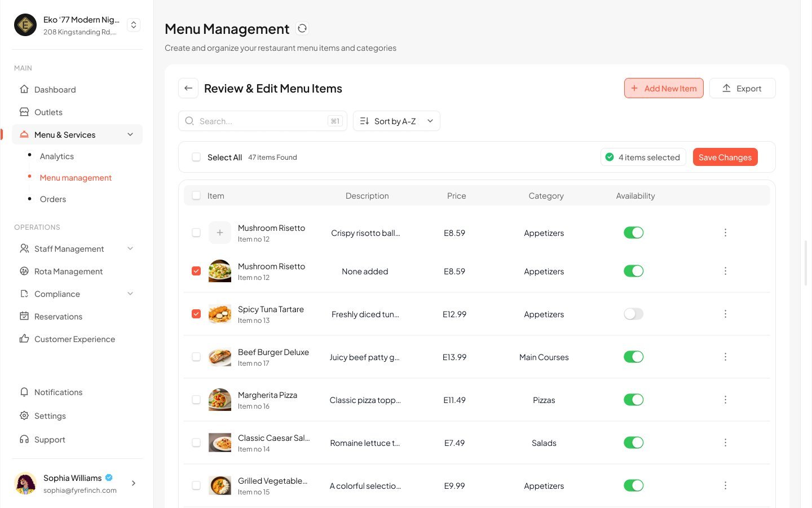The height and width of the screenshot is (508, 812).
Task: Open more options for first Mushroom Risetto row
Action: click(725, 233)
